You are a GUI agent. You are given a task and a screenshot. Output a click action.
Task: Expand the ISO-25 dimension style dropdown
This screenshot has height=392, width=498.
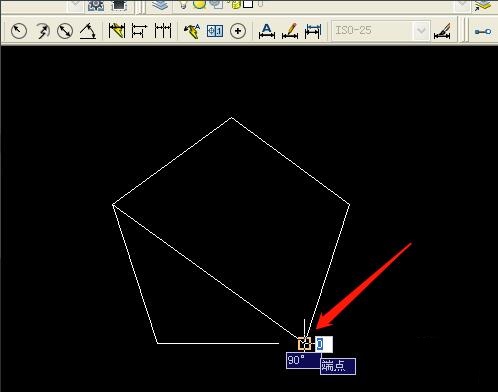tap(421, 31)
